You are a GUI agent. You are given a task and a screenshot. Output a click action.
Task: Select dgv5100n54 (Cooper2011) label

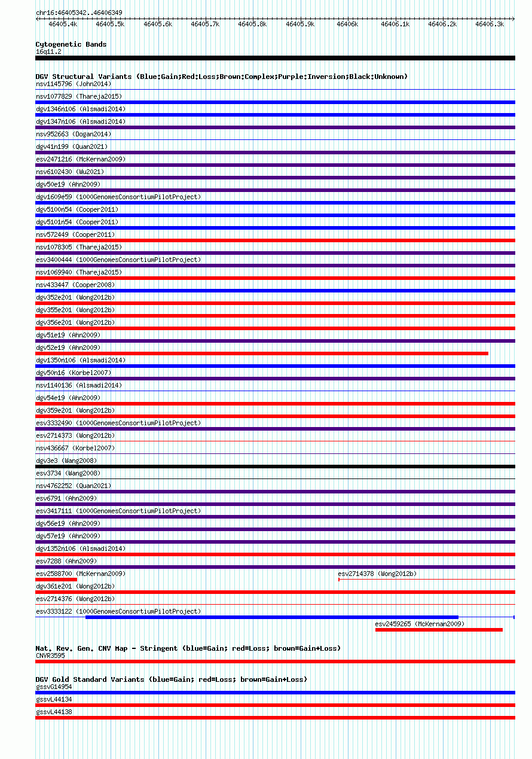point(77,209)
